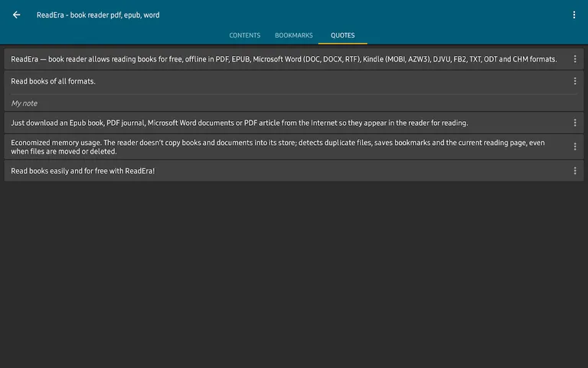Switch to the Bookmarks tab

click(x=294, y=35)
